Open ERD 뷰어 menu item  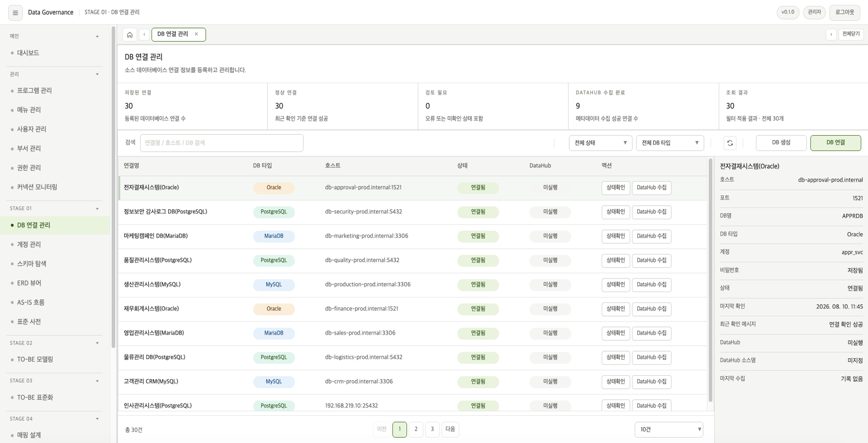pos(55,283)
